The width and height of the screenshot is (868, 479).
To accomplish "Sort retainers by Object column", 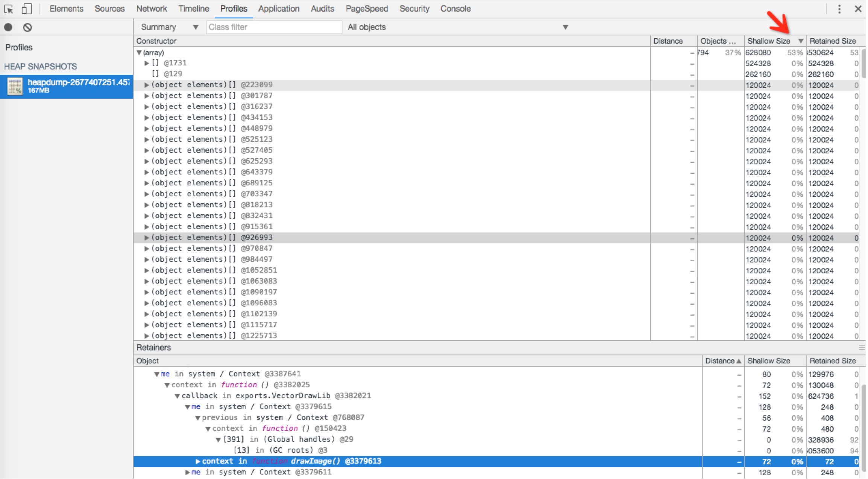I will coord(417,361).
